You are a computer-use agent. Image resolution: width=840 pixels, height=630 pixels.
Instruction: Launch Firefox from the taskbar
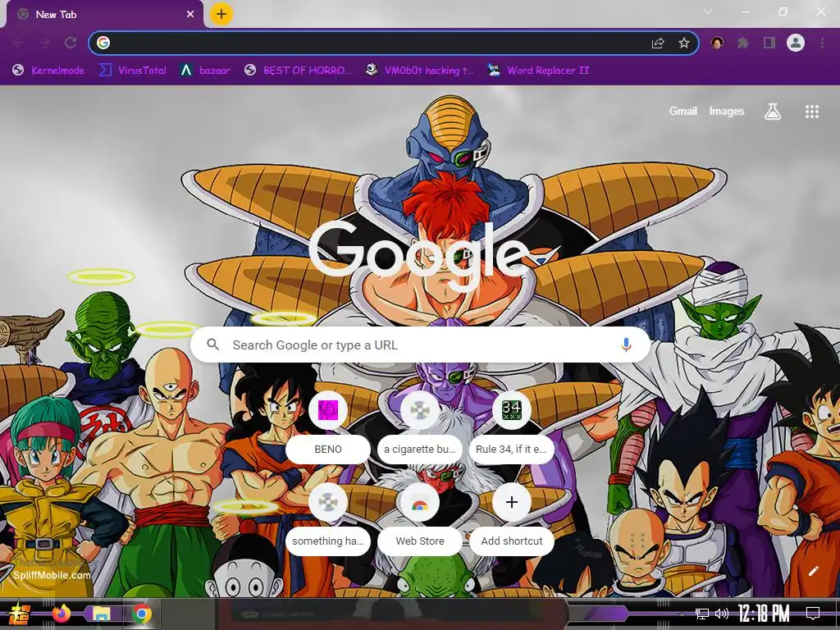click(61, 614)
